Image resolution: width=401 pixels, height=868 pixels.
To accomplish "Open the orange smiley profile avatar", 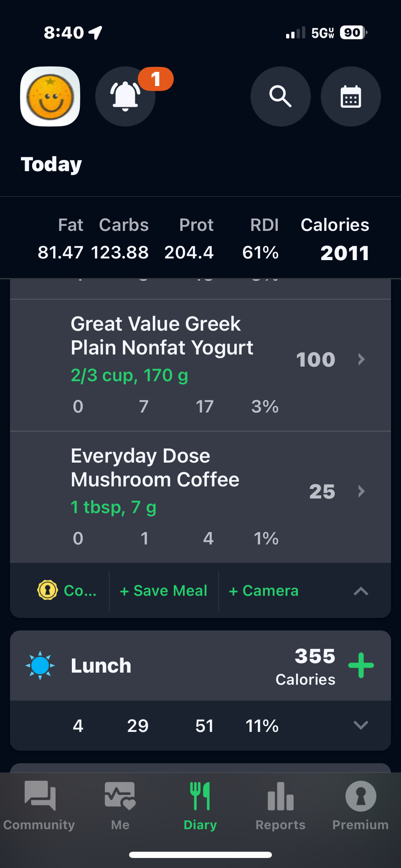I will pos(50,96).
